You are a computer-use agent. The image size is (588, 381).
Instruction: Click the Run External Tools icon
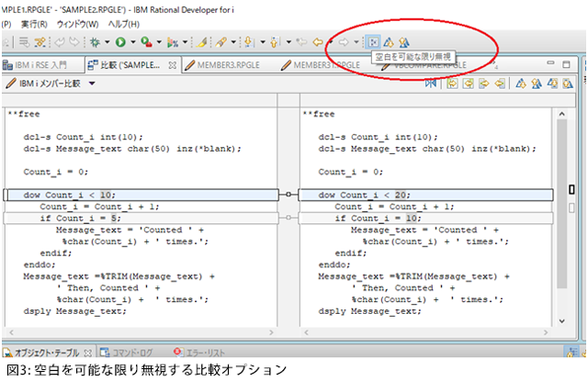tap(146, 42)
